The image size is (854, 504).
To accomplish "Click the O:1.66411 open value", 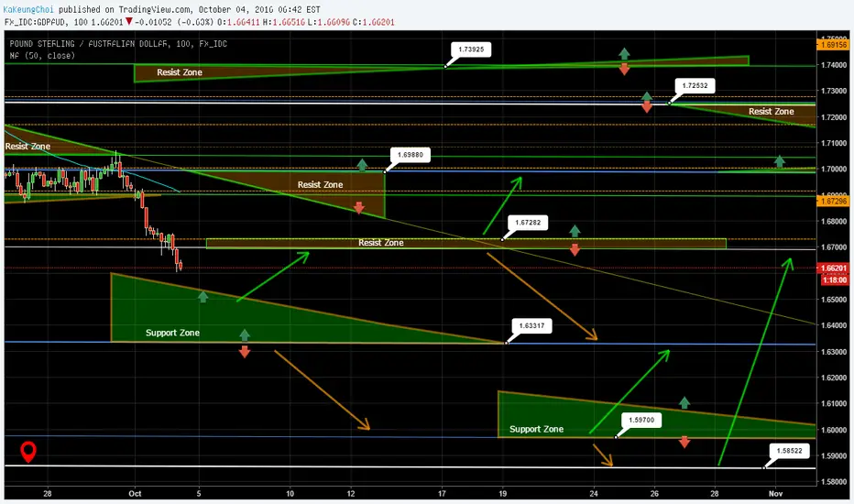I will click(x=238, y=22).
